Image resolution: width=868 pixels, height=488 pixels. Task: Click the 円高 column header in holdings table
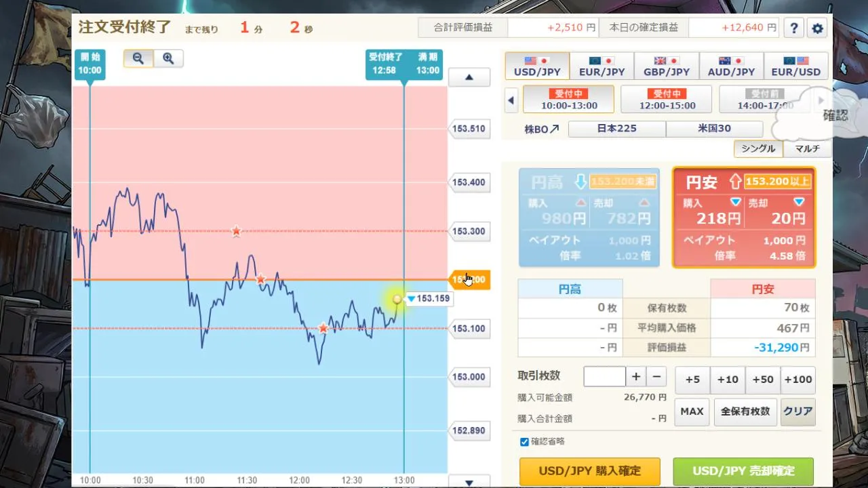click(x=570, y=289)
